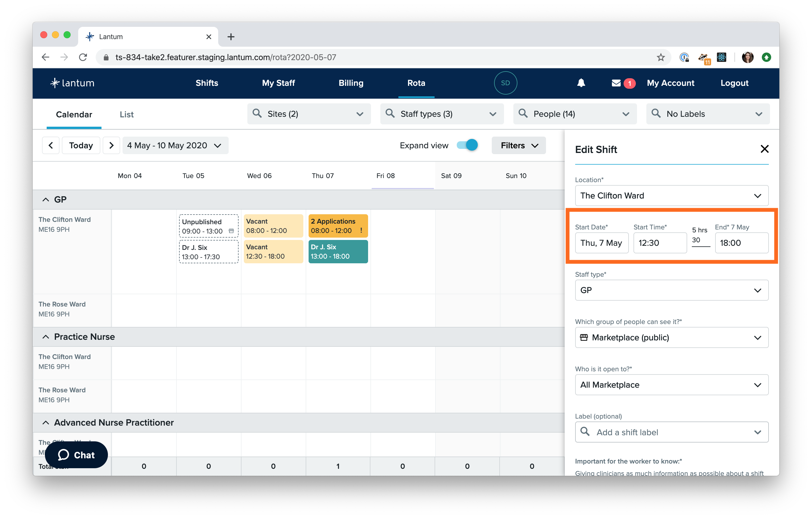
Task: Reload the page
Action: click(83, 57)
